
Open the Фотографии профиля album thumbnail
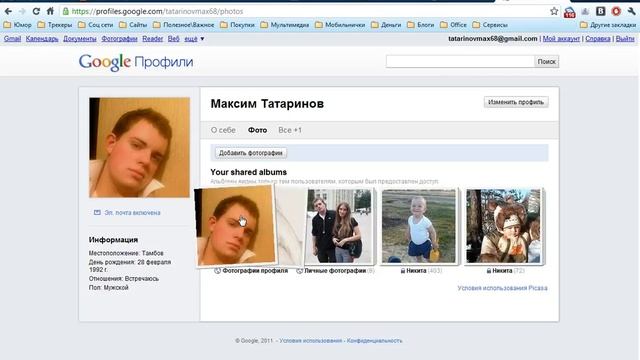(235, 226)
